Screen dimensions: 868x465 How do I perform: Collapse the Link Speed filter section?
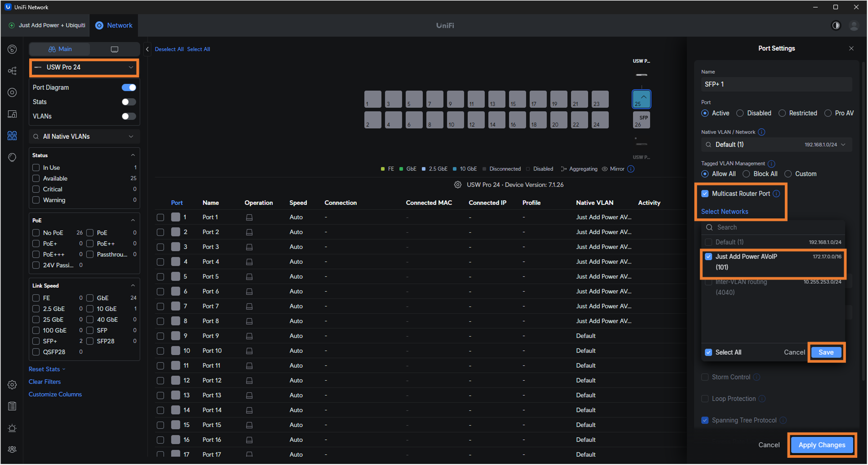[x=133, y=286]
